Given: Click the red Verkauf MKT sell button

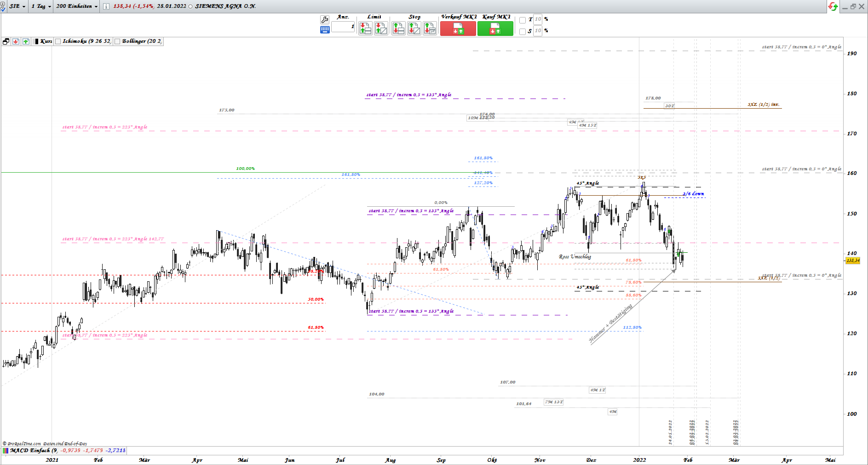Looking at the screenshot, I should (458, 29).
